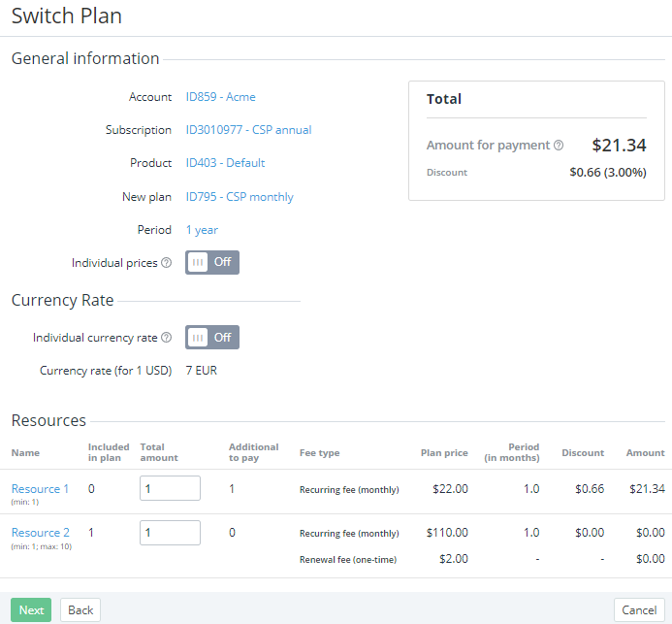672x624 pixels.
Task: Enable the Individual currency rate switch
Action: click(211, 337)
